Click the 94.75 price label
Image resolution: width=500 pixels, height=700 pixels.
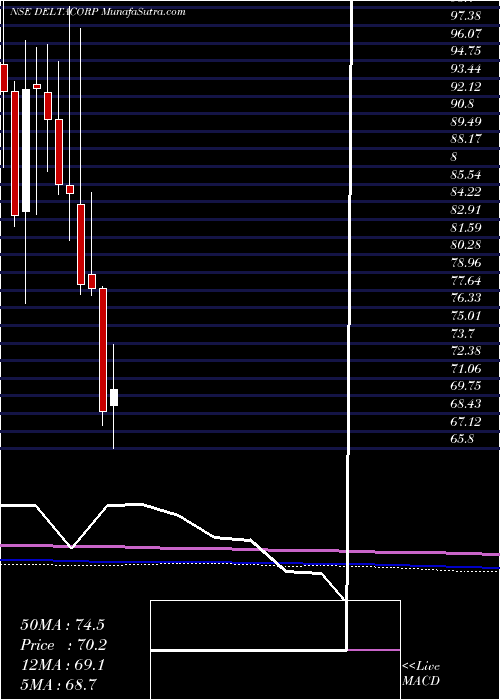466,51
